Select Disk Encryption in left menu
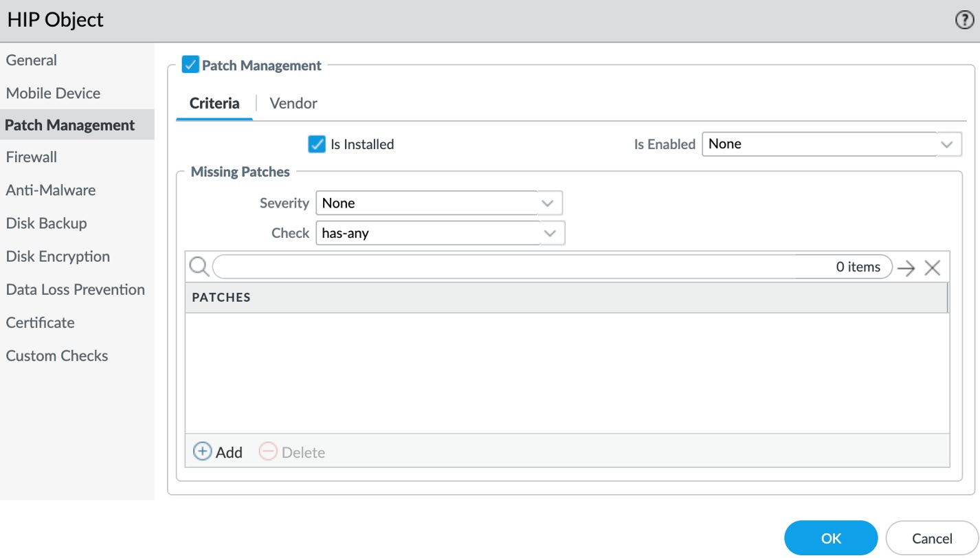Viewport: 980px width, 558px height. tap(58, 256)
